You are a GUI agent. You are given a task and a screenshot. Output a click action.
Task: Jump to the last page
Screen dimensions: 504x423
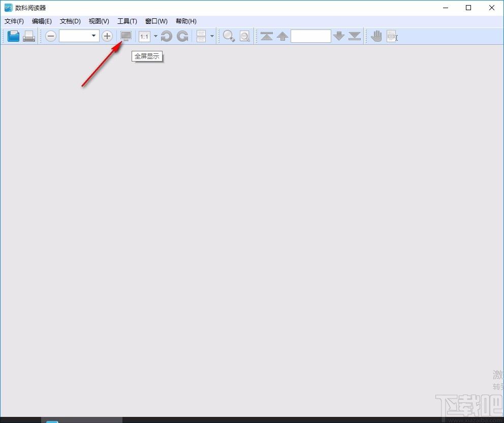click(355, 36)
